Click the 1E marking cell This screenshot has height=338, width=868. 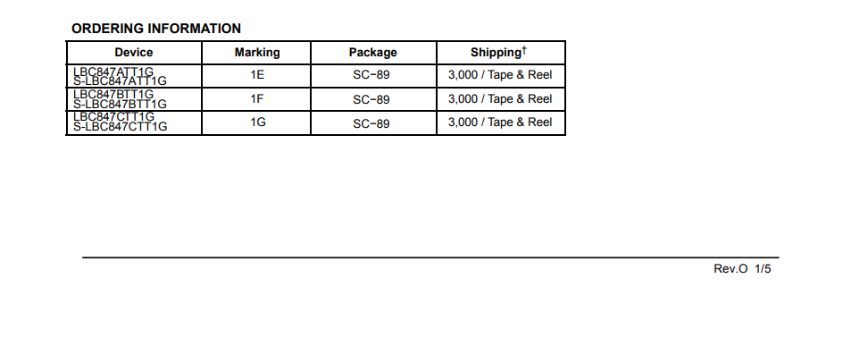point(257,75)
